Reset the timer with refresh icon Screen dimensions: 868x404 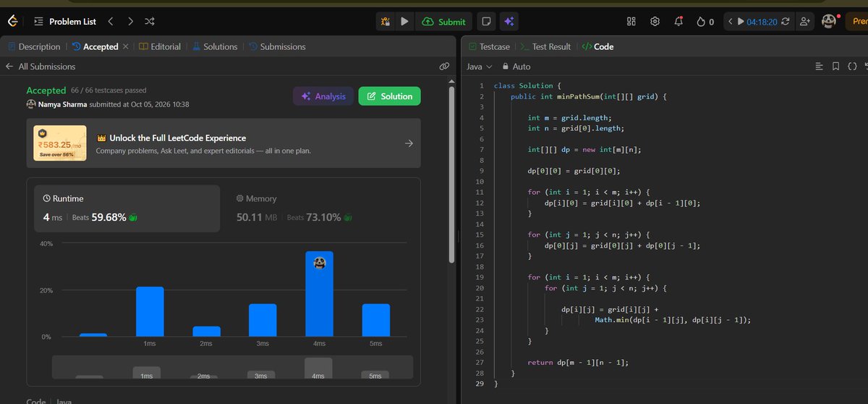pos(786,22)
